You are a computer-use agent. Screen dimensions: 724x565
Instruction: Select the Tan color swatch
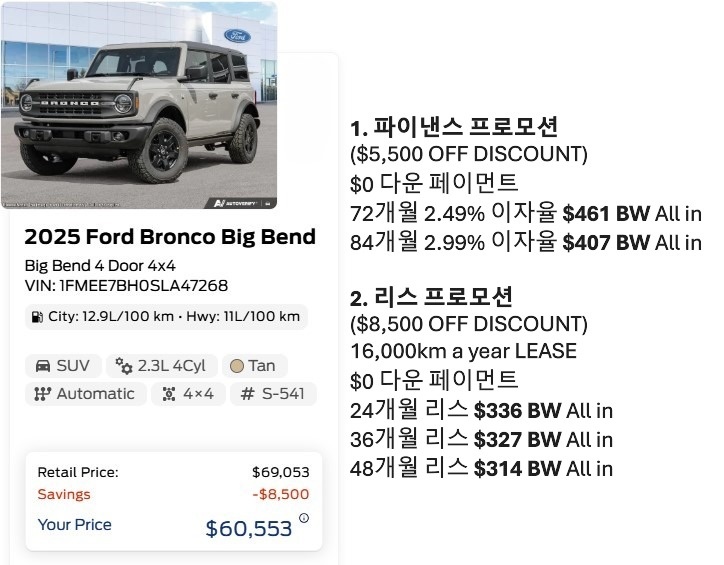click(x=237, y=366)
